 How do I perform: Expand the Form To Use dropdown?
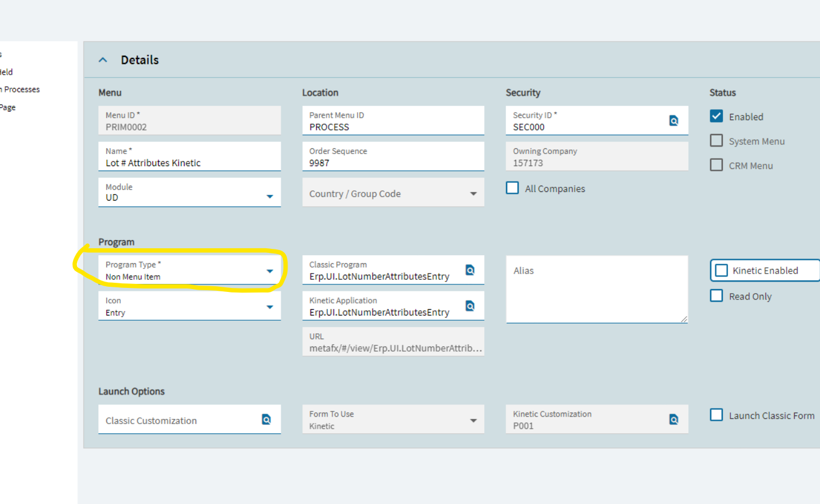point(473,420)
